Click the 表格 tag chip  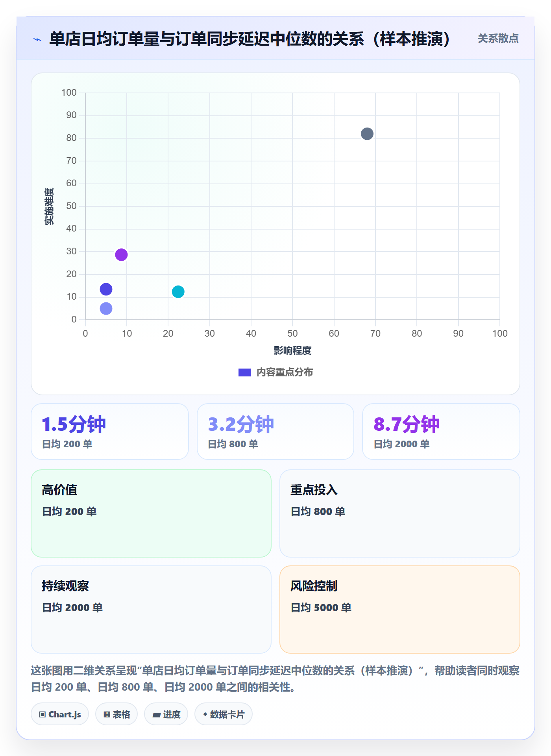click(x=116, y=714)
